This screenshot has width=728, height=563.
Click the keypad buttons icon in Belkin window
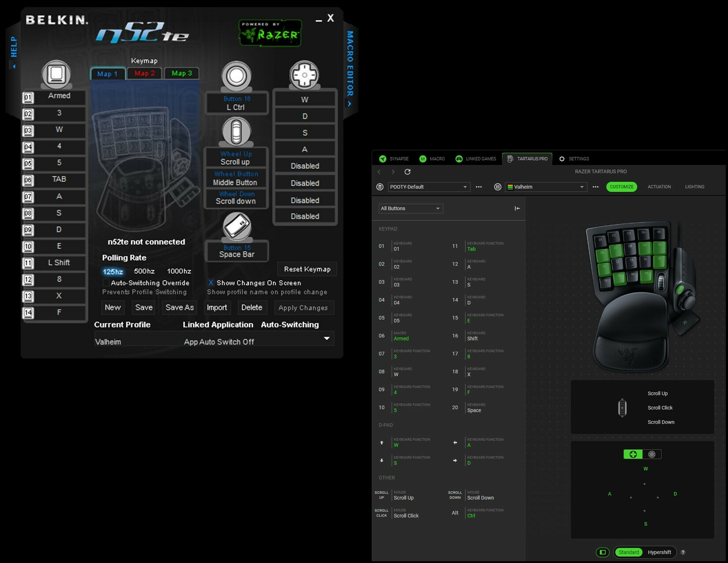click(56, 73)
